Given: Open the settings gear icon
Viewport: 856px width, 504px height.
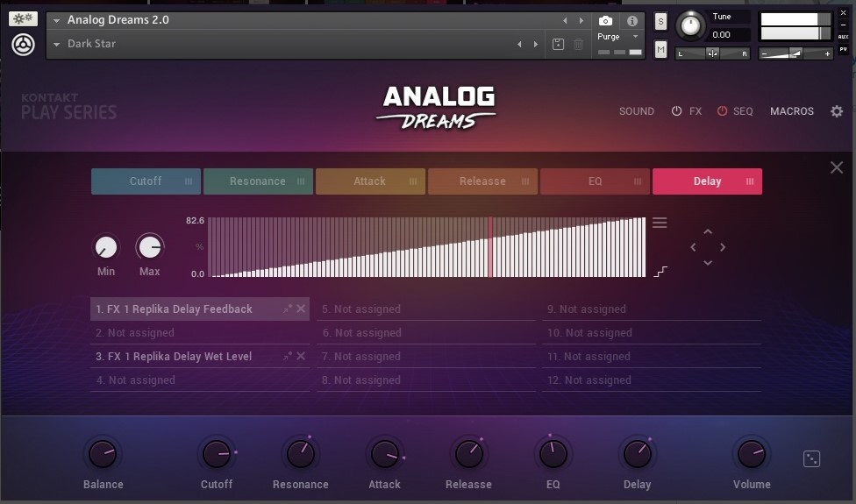Looking at the screenshot, I should (x=837, y=111).
